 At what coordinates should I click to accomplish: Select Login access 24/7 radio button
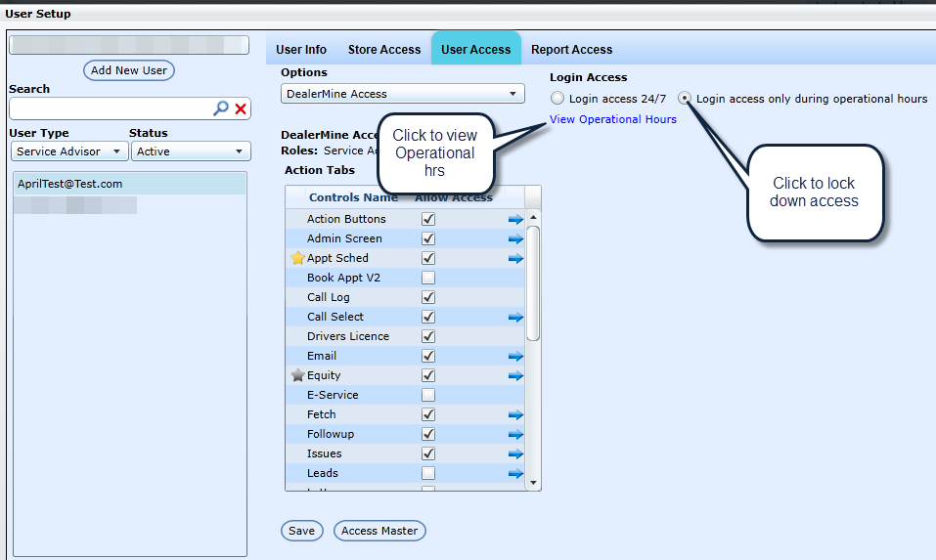coord(557,99)
